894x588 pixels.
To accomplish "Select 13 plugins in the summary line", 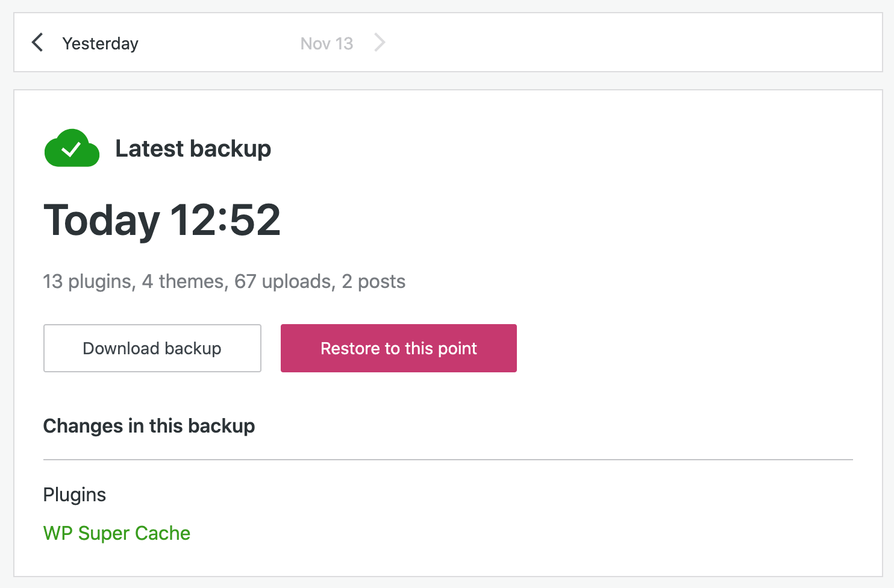I will (87, 281).
